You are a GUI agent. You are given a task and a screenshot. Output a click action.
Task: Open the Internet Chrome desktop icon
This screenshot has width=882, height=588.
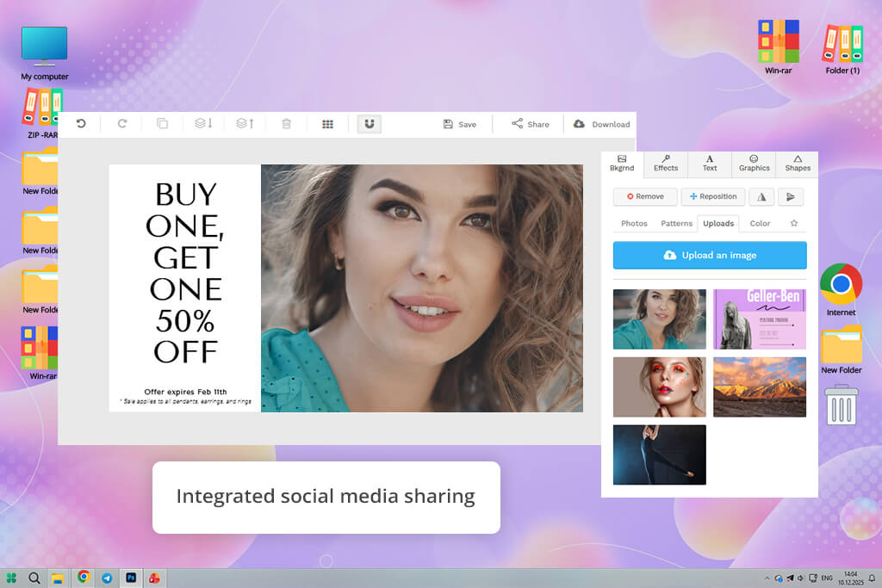(841, 289)
